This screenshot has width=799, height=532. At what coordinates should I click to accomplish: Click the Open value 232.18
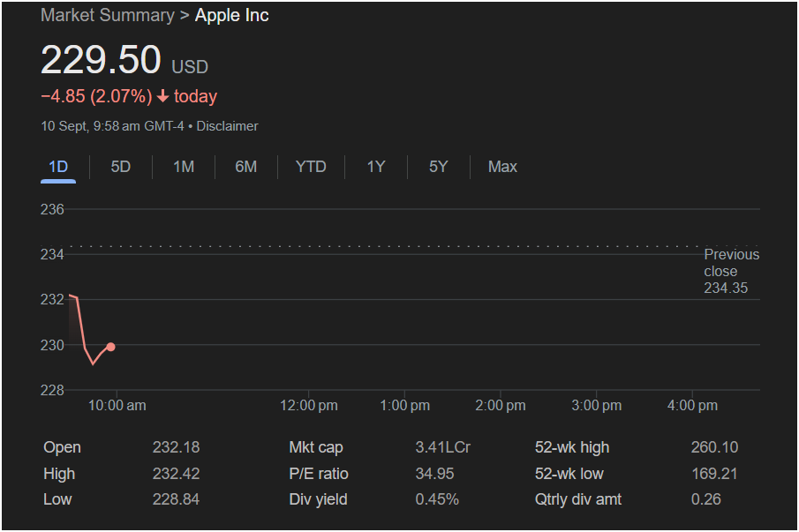point(176,447)
